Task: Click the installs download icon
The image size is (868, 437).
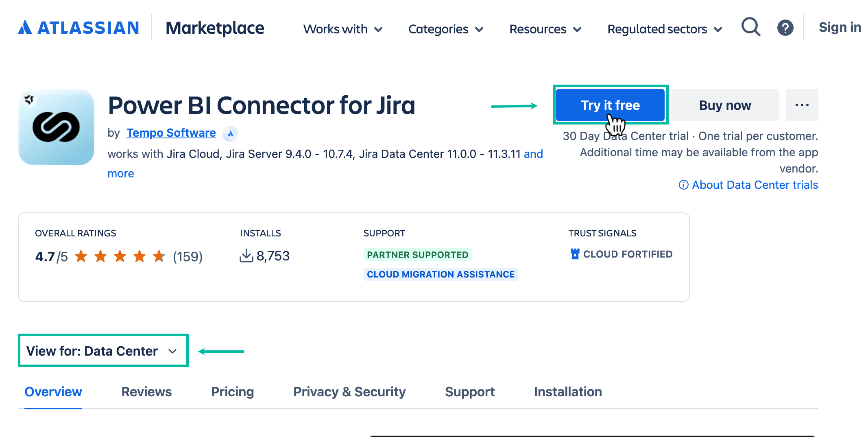Action: click(246, 256)
